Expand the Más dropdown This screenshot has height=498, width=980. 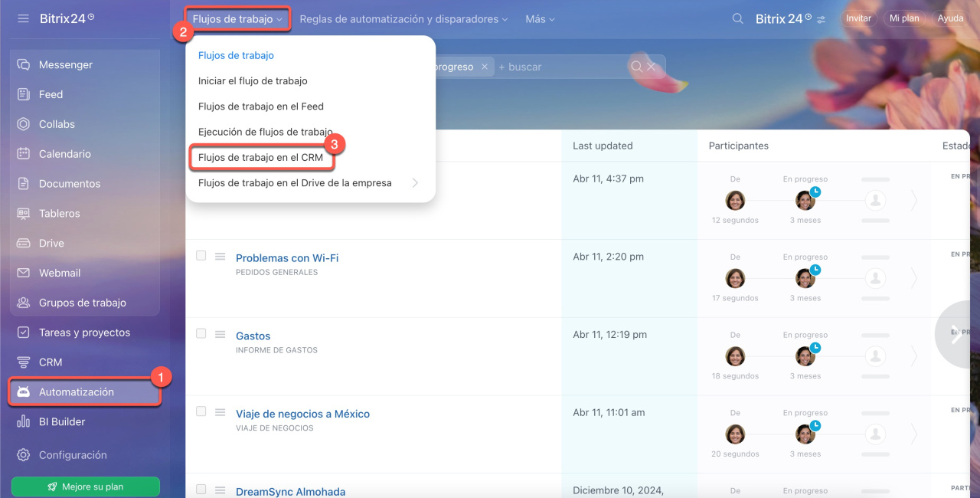tap(540, 19)
